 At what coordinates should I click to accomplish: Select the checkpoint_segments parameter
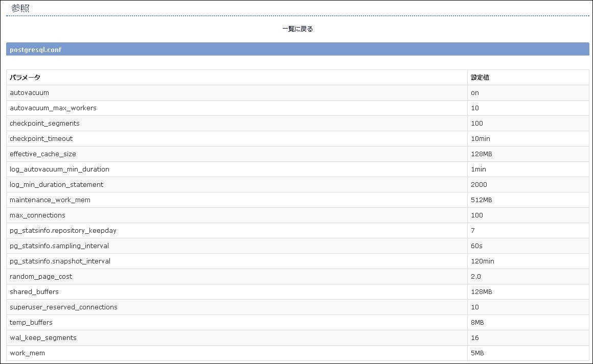(44, 124)
